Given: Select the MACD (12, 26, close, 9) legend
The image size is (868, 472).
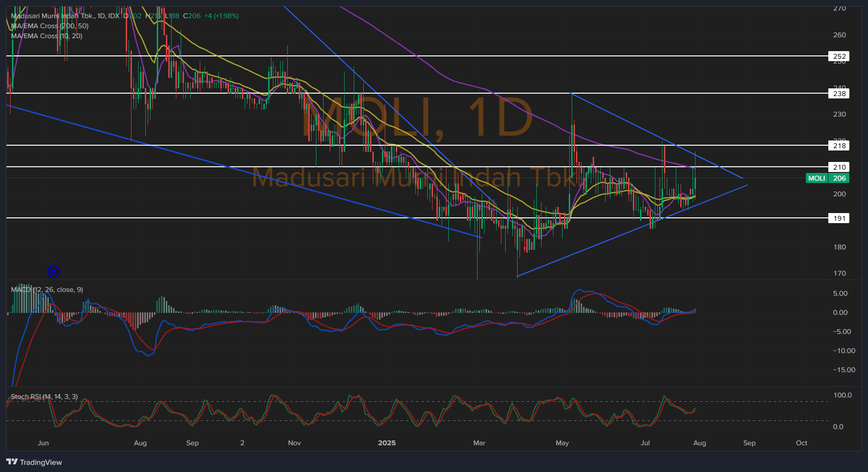Looking at the screenshot, I should pos(47,290).
